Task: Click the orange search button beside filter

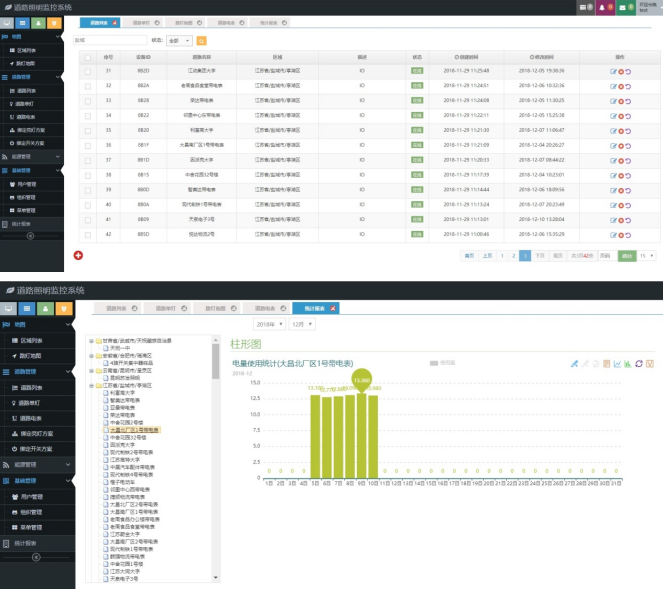Action: point(201,40)
